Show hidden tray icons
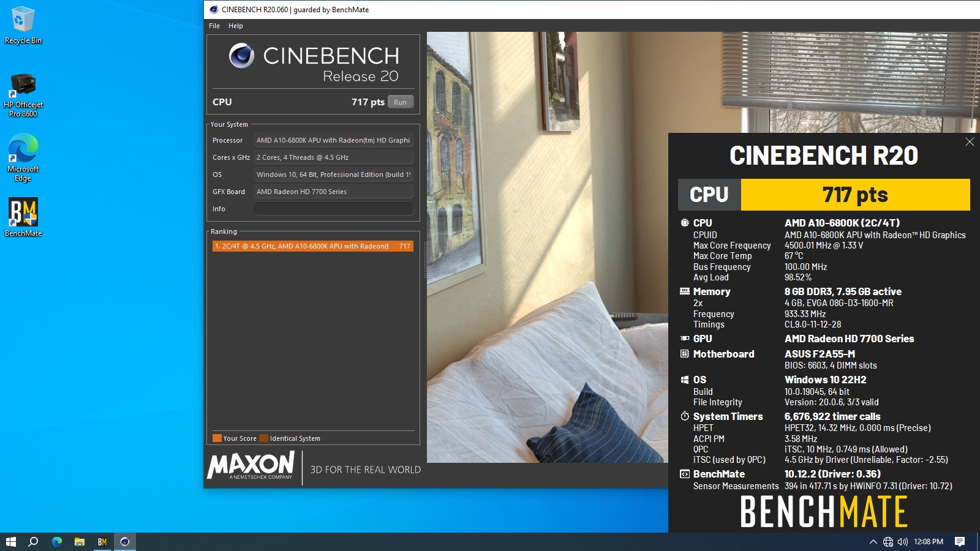The image size is (980, 551). pos(873,542)
